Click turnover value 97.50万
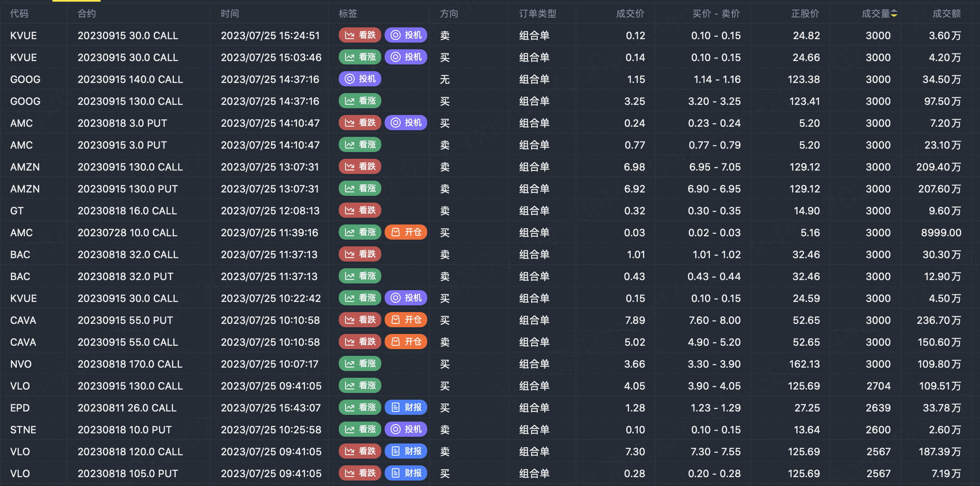Image resolution: width=980 pixels, height=486 pixels. 943,101
